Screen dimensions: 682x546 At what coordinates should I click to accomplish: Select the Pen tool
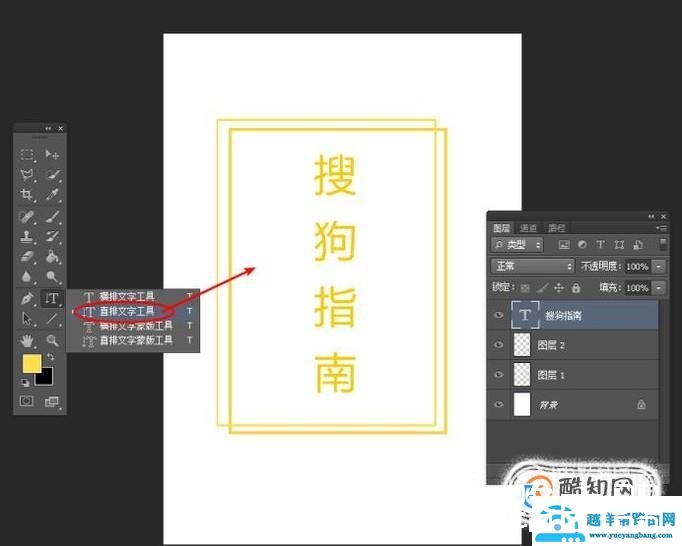pos(27,298)
